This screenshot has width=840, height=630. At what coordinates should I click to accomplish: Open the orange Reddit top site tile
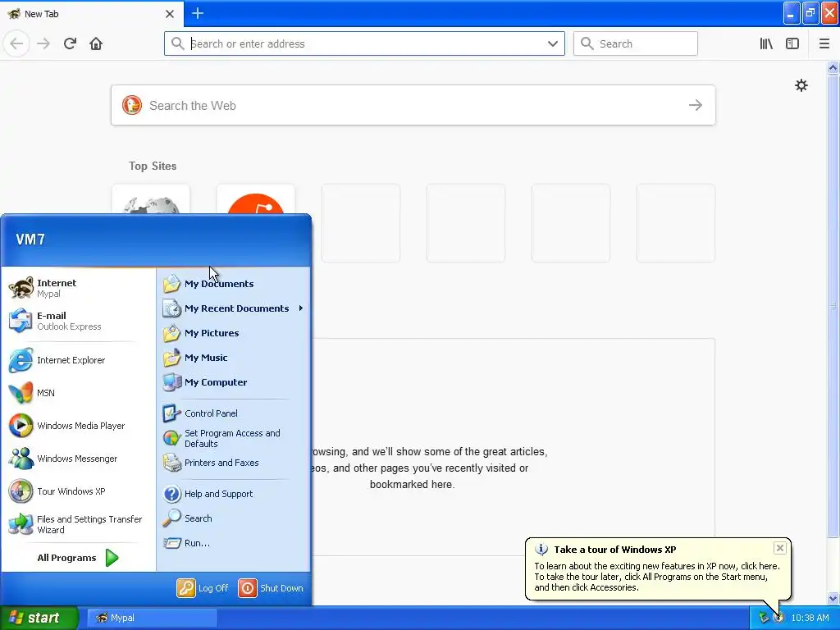click(x=256, y=199)
